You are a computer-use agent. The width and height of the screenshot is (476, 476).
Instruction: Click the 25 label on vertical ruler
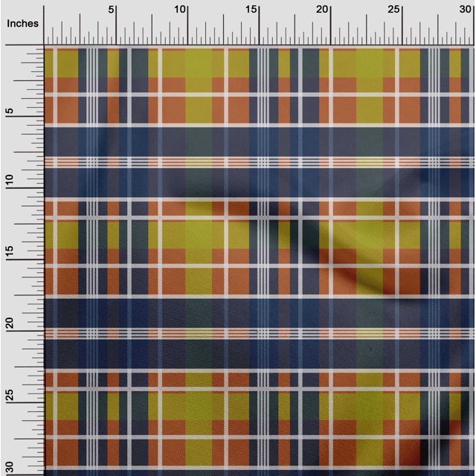[10, 394]
